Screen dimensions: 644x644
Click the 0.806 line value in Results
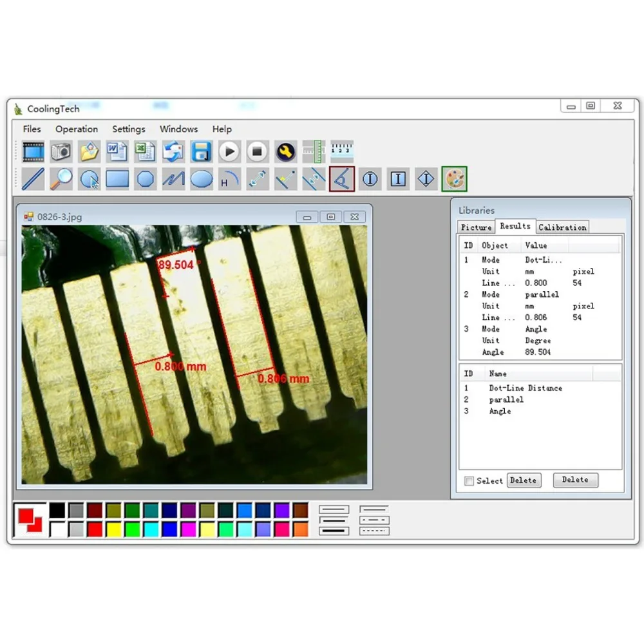(x=536, y=317)
